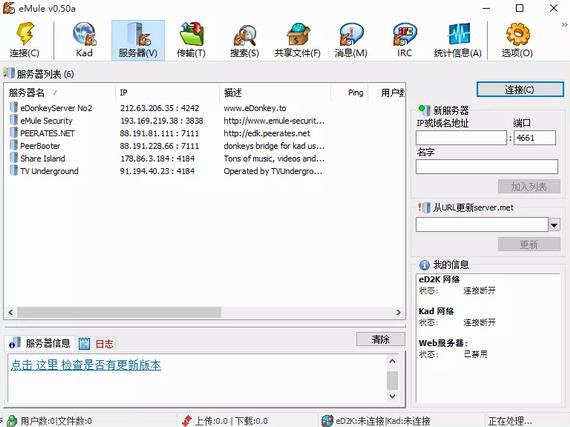The image size is (570, 427).
Task: Click IP 212.63.206.35 : 4242
Action: tap(160, 108)
